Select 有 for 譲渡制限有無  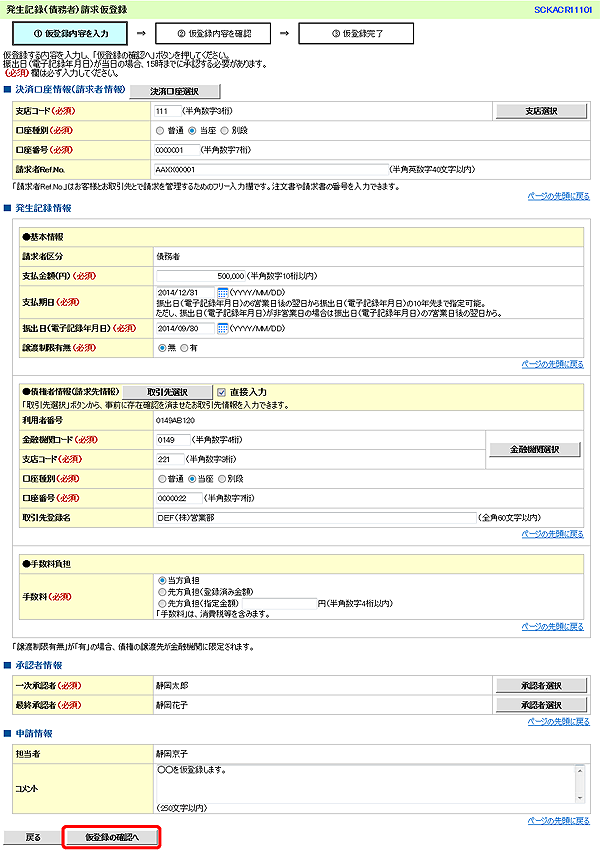point(184,348)
